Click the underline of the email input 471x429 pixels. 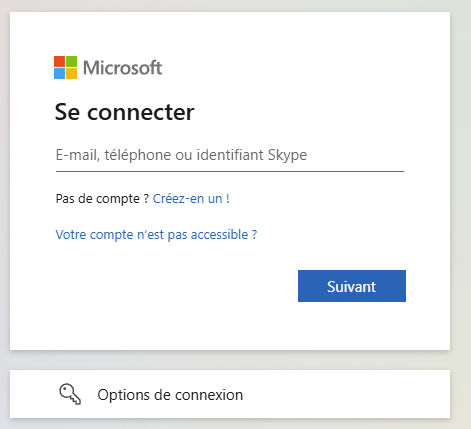click(x=230, y=171)
